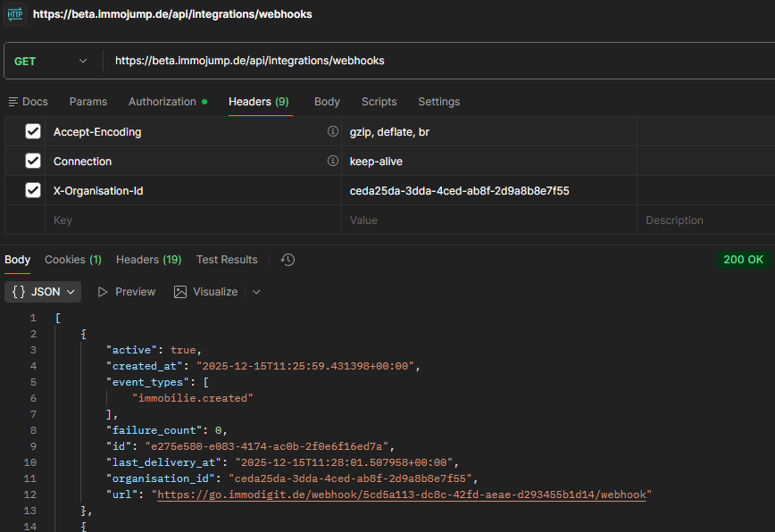This screenshot has width=775, height=532.
Task: Switch to Visualize response view
Action: [x=206, y=292]
